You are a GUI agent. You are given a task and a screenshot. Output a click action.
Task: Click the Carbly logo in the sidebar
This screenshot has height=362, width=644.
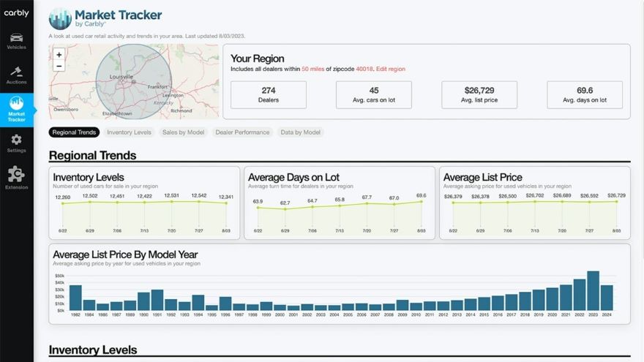tap(16, 13)
